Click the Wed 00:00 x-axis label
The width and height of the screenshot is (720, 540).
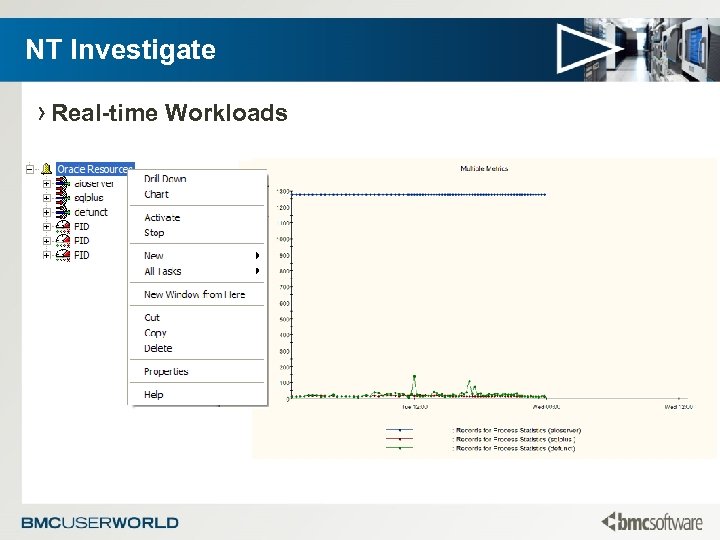546,407
